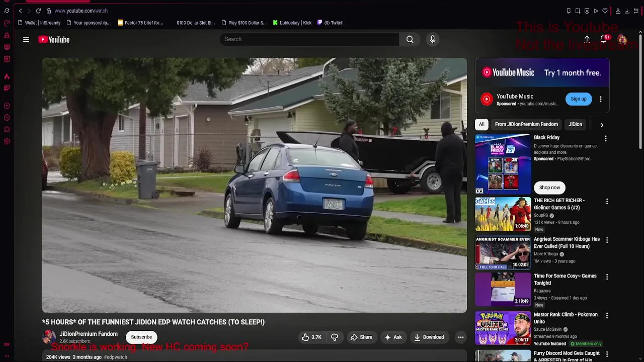Open the buhlockay | Kick bookmark
Viewport: 644px width, 362px height.
292,23
